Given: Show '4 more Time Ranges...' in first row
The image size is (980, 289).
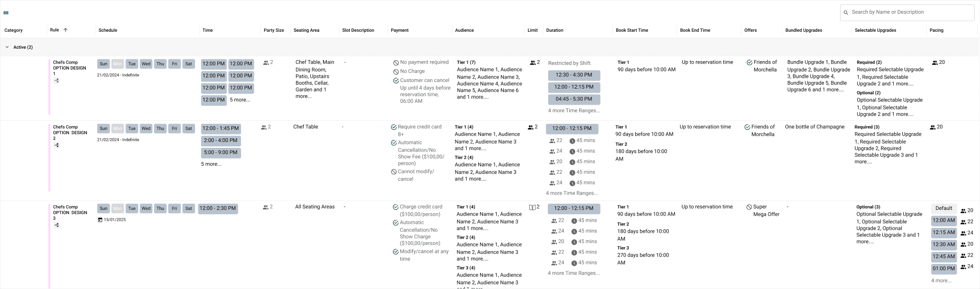Looking at the screenshot, I should coord(574,111).
